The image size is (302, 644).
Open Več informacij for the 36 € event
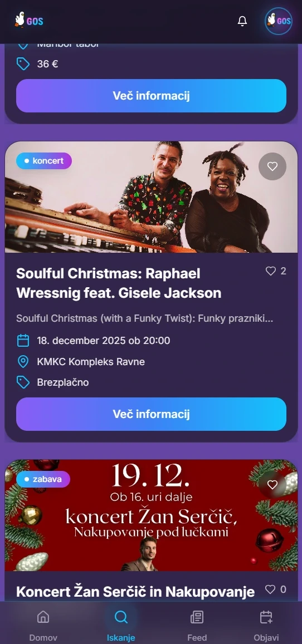pos(151,96)
